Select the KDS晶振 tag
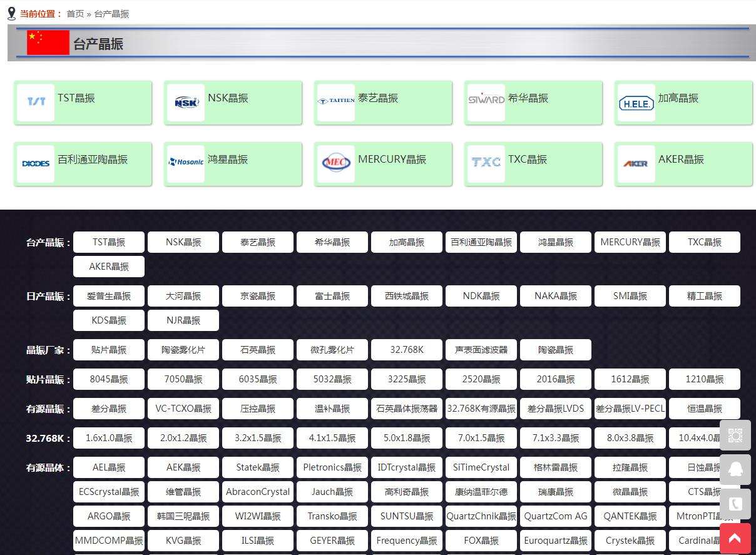Image resolution: width=756 pixels, height=555 pixels. (x=109, y=320)
